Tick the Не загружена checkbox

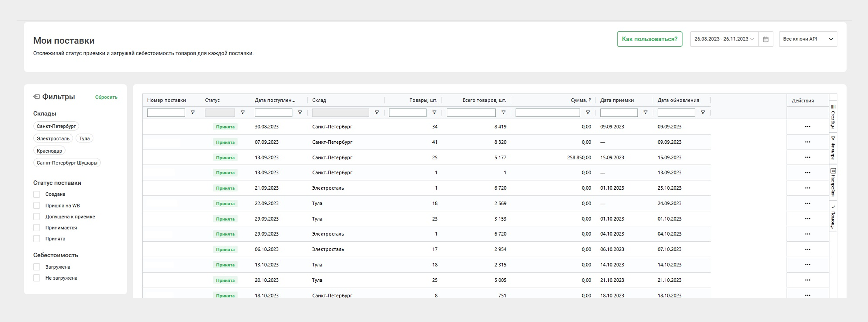tap(37, 278)
